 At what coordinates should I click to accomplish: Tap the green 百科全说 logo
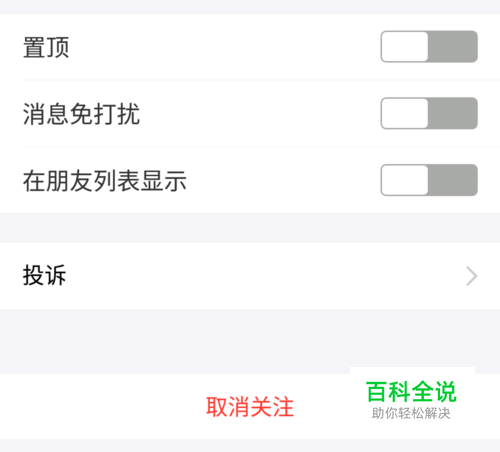(x=411, y=392)
